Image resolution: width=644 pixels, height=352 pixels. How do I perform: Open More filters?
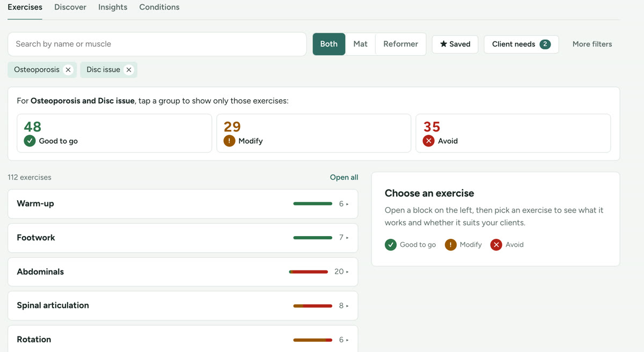click(x=592, y=44)
